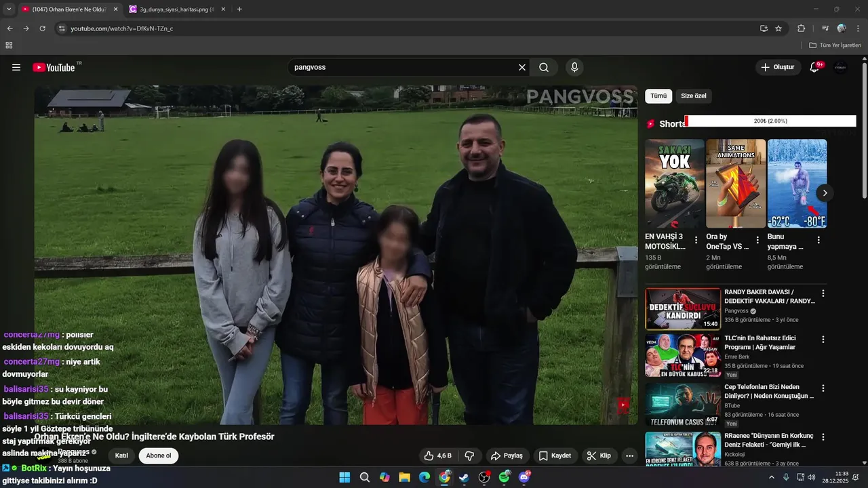Screen dimensions: 868x488
Task: Open Spotify from the taskbar
Action: point(505,477)
